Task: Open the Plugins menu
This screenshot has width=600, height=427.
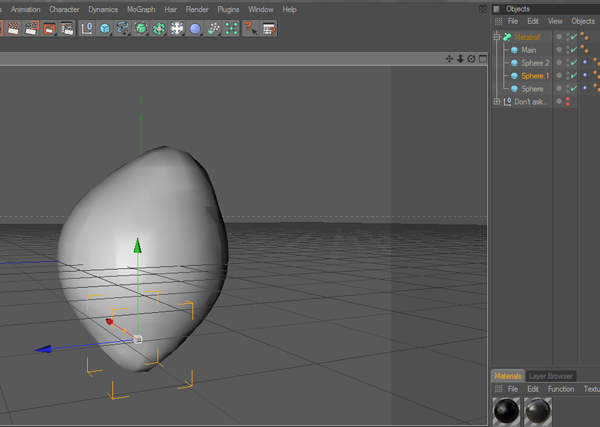Action: [x=228, y=9]
